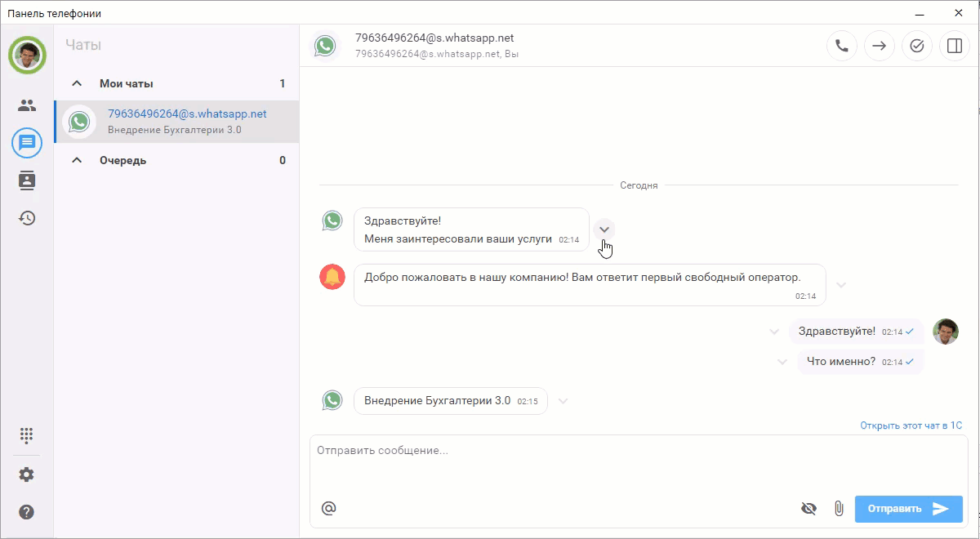The image size is (980, 539).
Task: Start a call with phone icon
Action: [x=842, y=46]
